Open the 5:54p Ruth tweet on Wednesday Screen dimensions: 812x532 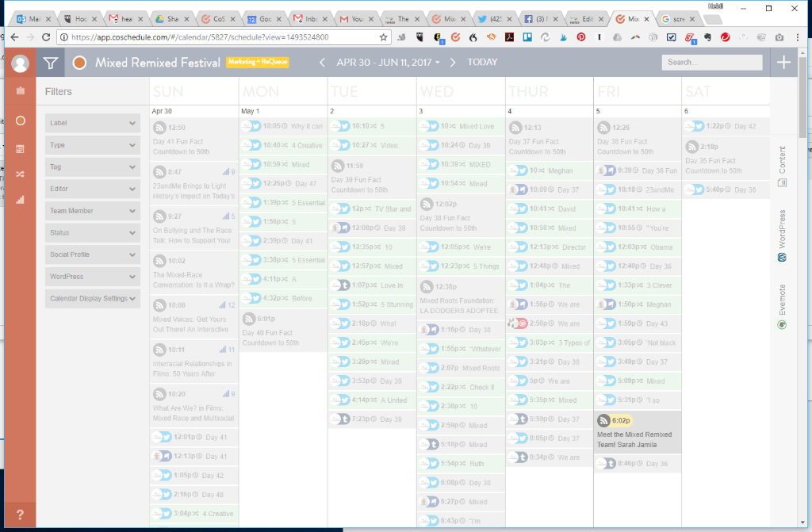tap(461, 464)
